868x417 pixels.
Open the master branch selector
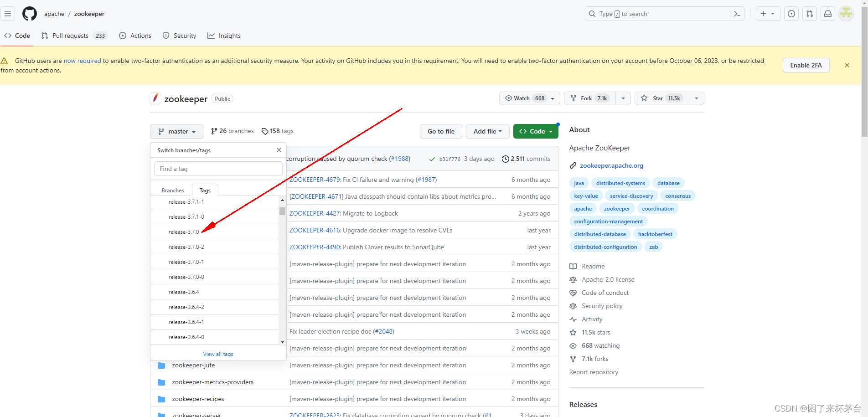177,131
